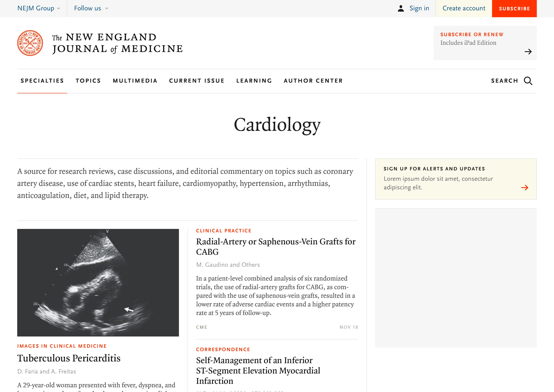Go to the Multimedia section
This screenshot has width=554, height=392.
coord(135,81)
